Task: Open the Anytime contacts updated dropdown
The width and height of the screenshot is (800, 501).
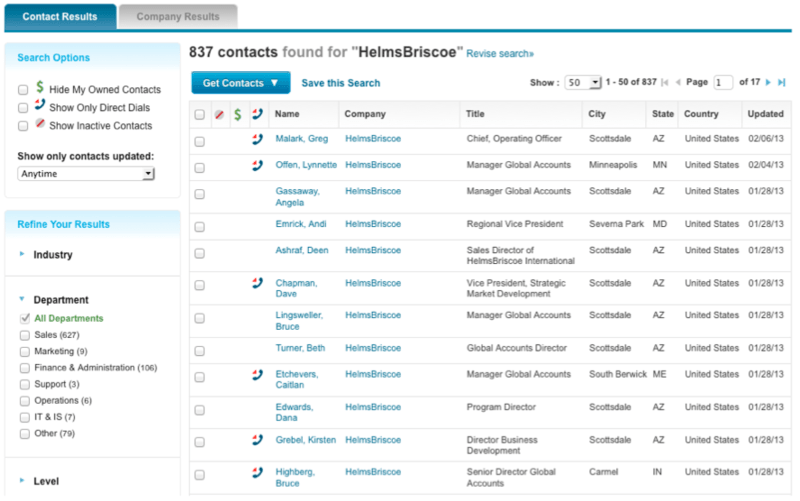Action: click(x=86, y=174)
